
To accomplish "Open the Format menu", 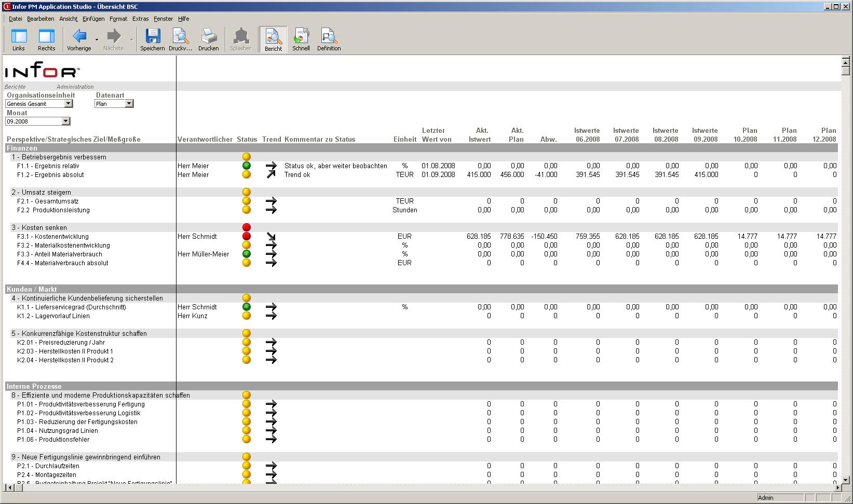I will 118,19.
